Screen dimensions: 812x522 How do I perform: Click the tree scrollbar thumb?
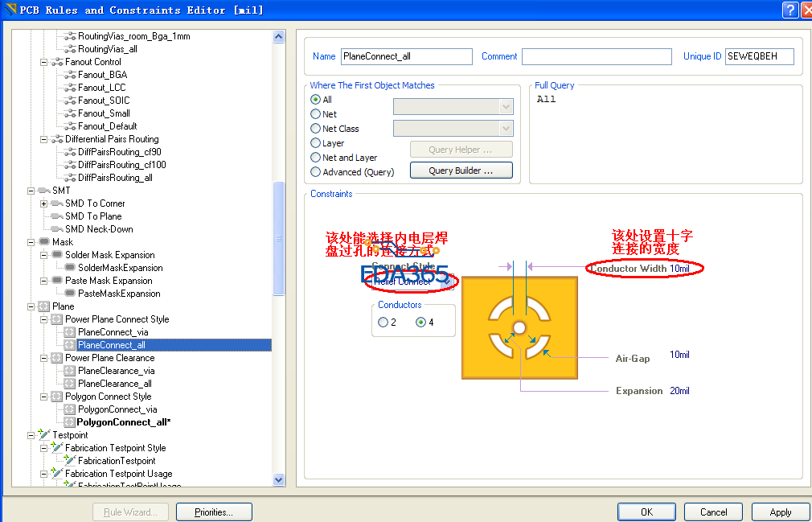tap(279, 238)
